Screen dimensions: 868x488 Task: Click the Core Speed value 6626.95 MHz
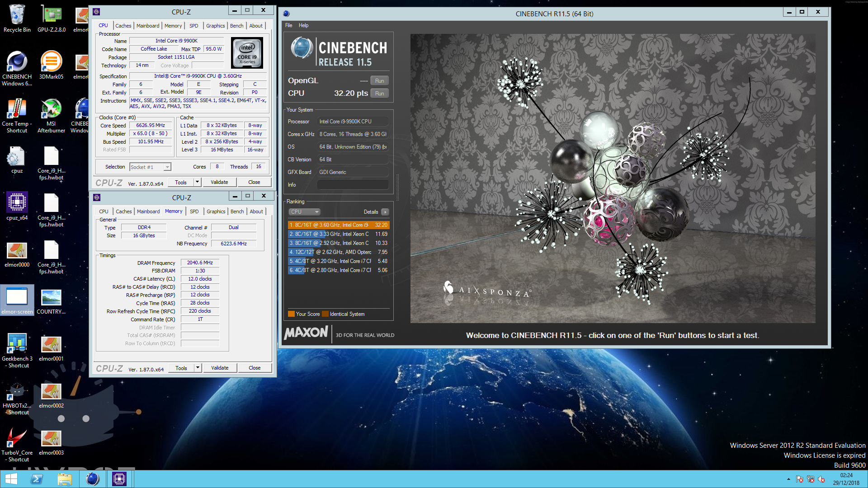click(x=151, y=126)
